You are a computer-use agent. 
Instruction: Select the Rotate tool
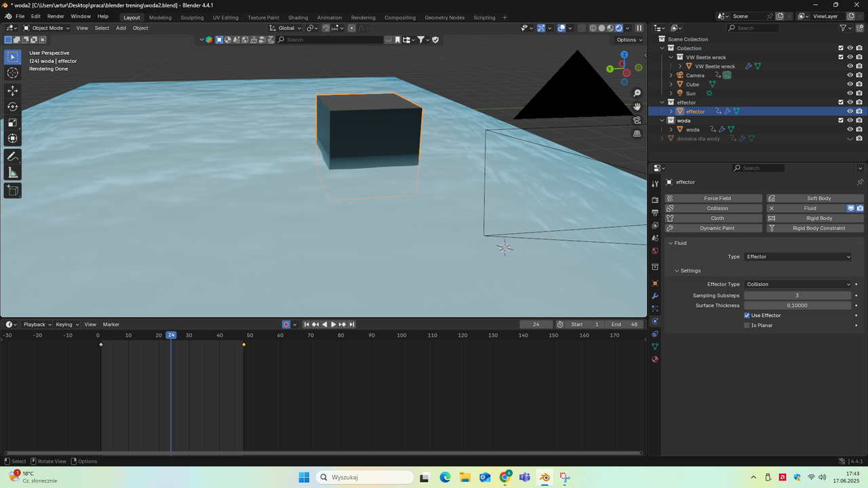12,106
